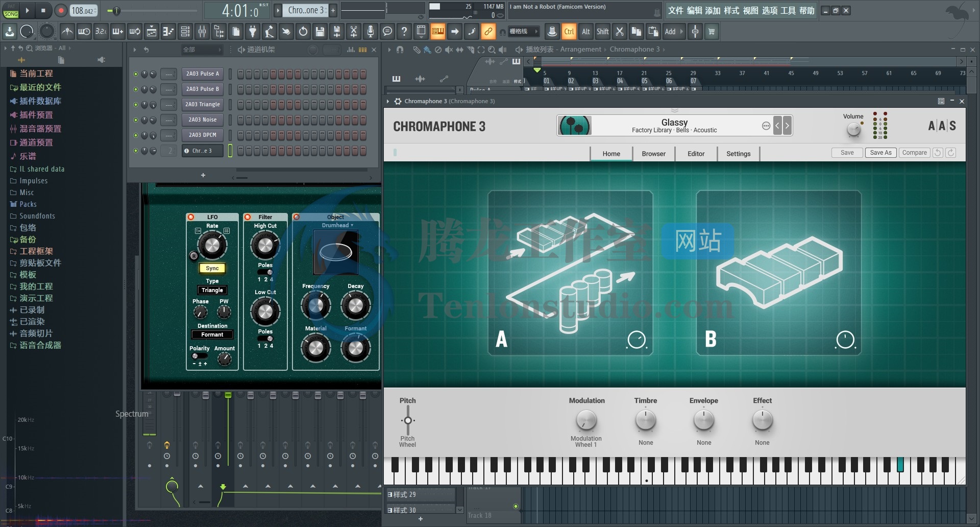Click the microphone one-click recording icon
This screenshot has height=527, width=980.
tap(371, 32)
